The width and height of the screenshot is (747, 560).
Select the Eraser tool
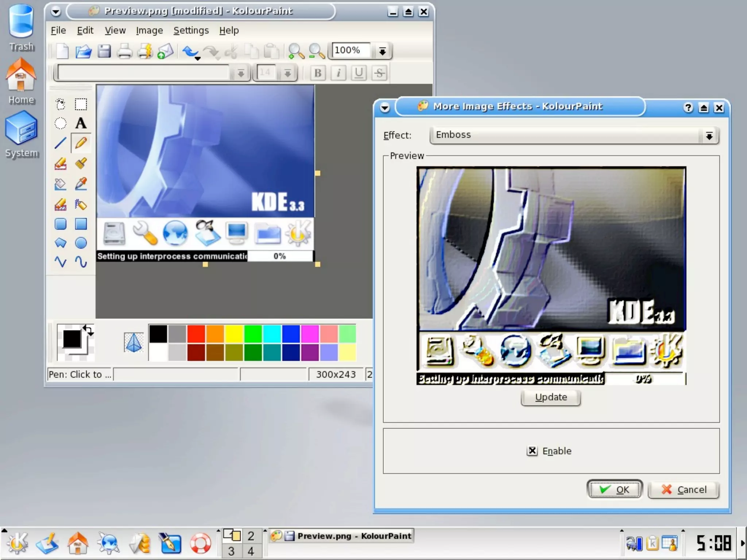[x=61, y=164]
